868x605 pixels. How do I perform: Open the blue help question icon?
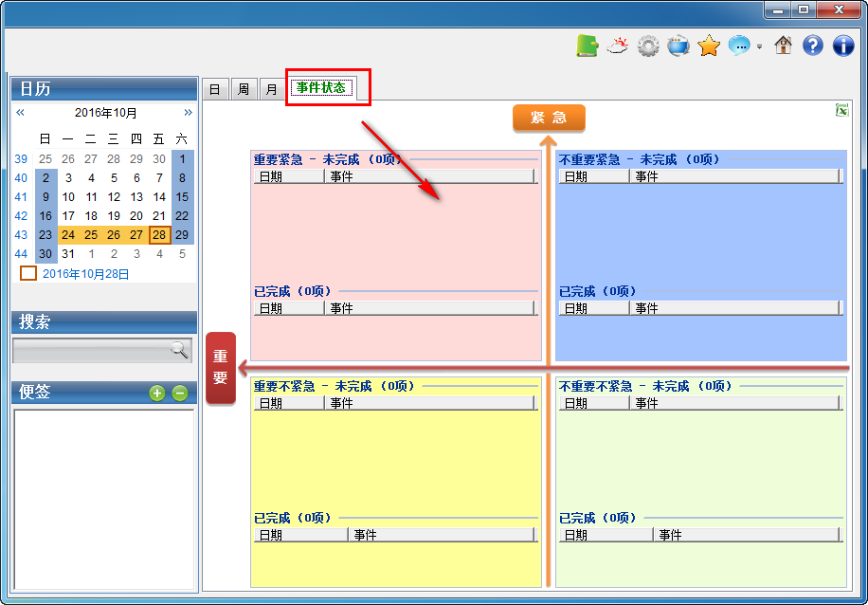(x=813, y=46)
